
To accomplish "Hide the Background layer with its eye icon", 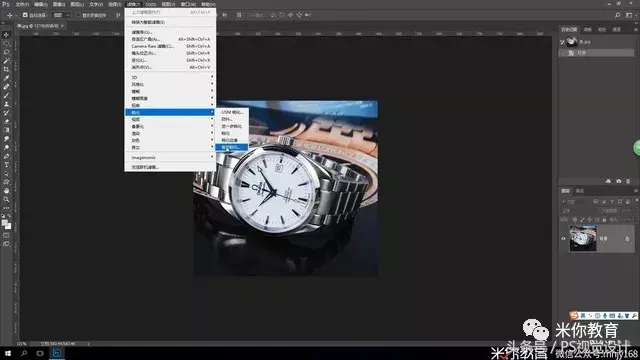I will click(x=563, y=239).
